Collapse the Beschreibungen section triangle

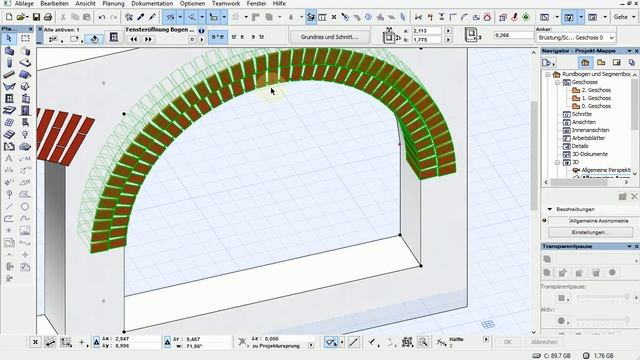tap(549, 209)
